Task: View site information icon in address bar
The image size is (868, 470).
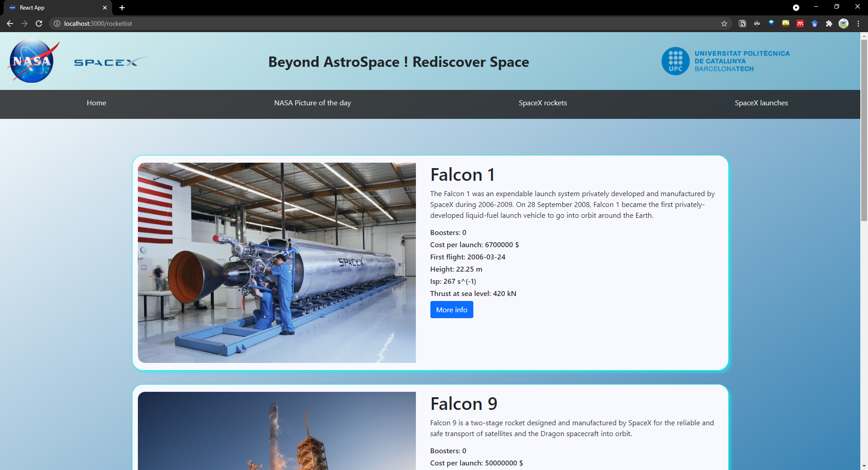Action: point(57,23)
